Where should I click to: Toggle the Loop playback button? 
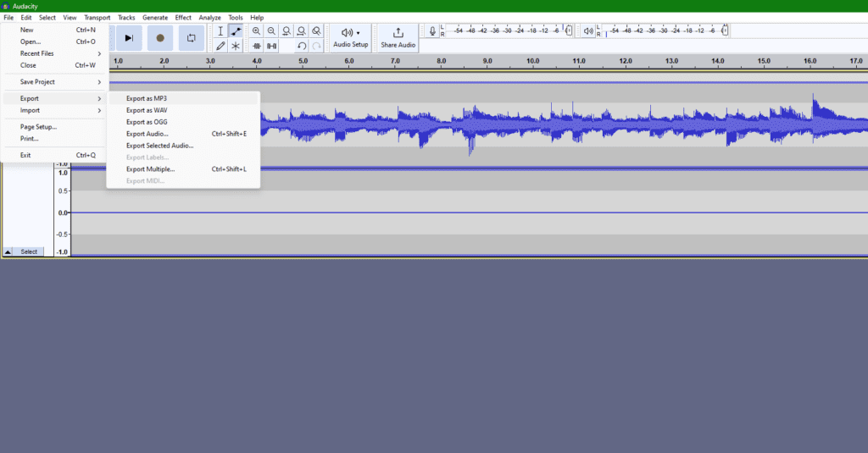pyautogui.click(x=191, y=38)
